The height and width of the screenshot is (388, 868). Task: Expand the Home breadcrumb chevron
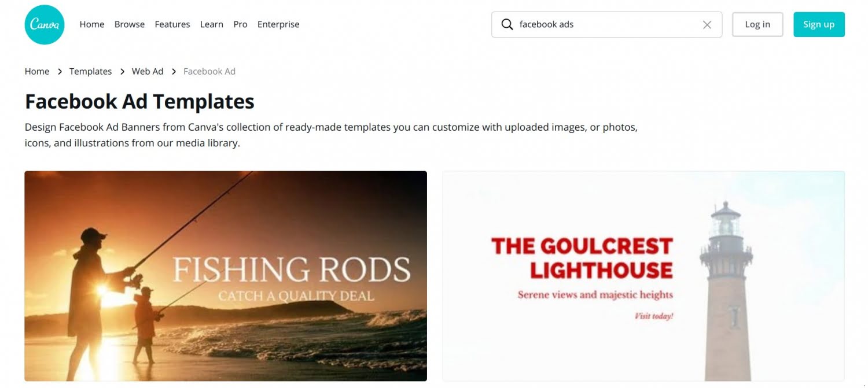[x=60, y=71]
